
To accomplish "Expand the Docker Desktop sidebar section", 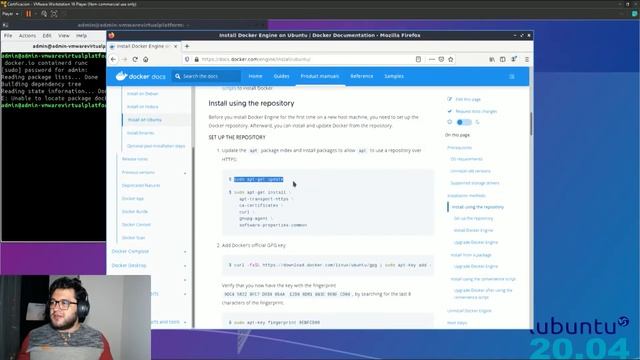I will point(184,266).
